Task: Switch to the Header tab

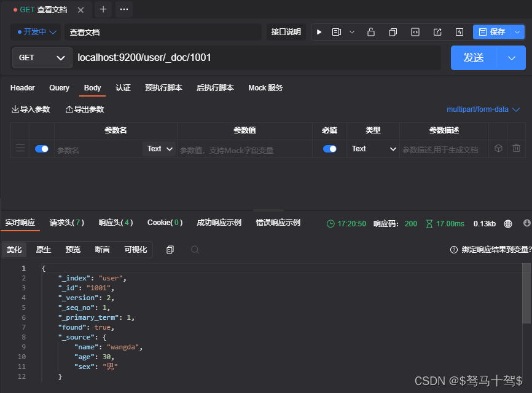Action: coord(22,88)
